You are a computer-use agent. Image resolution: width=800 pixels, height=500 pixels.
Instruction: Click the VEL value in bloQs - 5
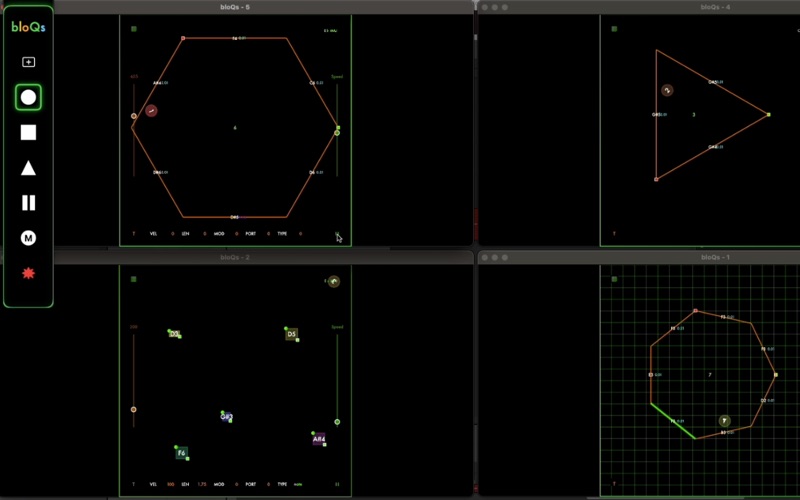coord(172,234)
